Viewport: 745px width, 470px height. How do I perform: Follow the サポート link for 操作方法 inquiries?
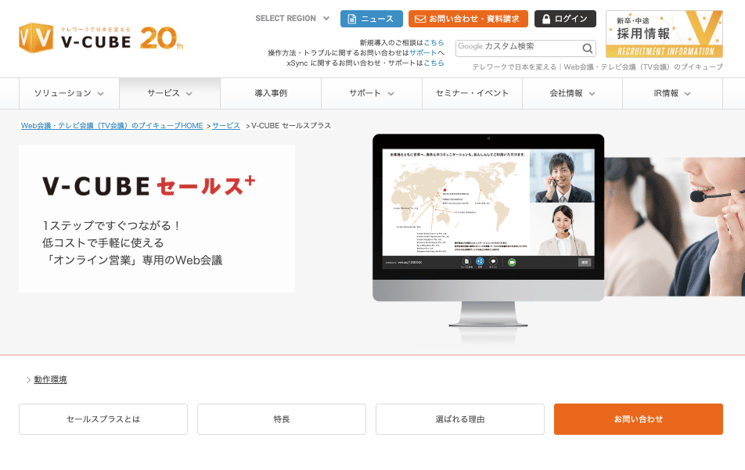pos(423,52)
